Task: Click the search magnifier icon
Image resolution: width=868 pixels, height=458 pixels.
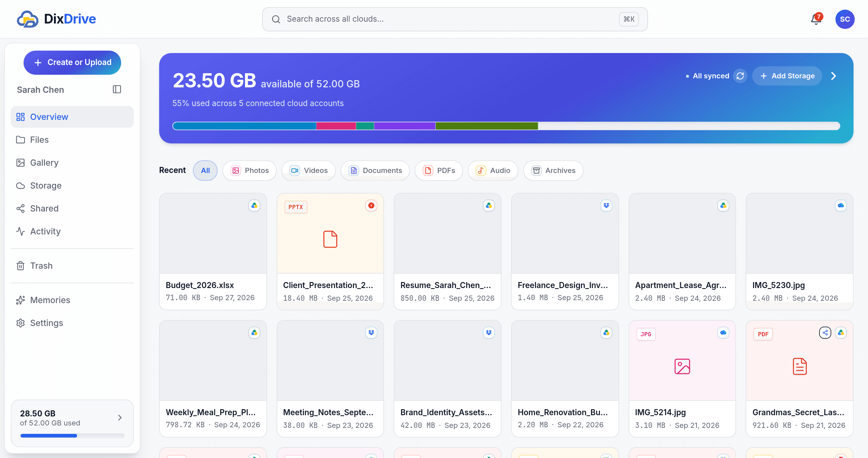Action: coord(276,19)
